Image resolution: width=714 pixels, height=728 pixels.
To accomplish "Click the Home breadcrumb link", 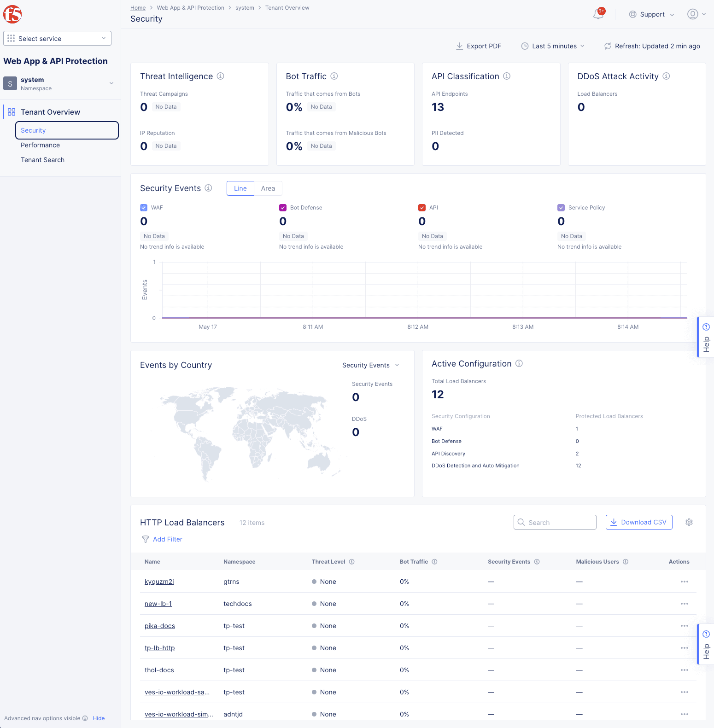I will 138,8.
